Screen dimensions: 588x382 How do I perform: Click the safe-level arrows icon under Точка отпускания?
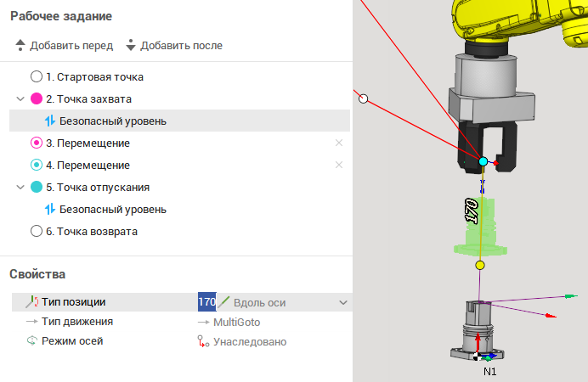50,209
